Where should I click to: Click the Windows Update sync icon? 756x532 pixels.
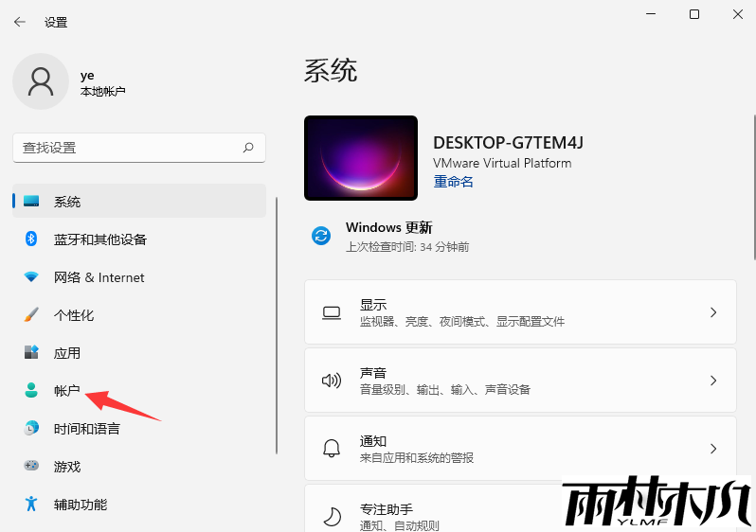point(321,237)
